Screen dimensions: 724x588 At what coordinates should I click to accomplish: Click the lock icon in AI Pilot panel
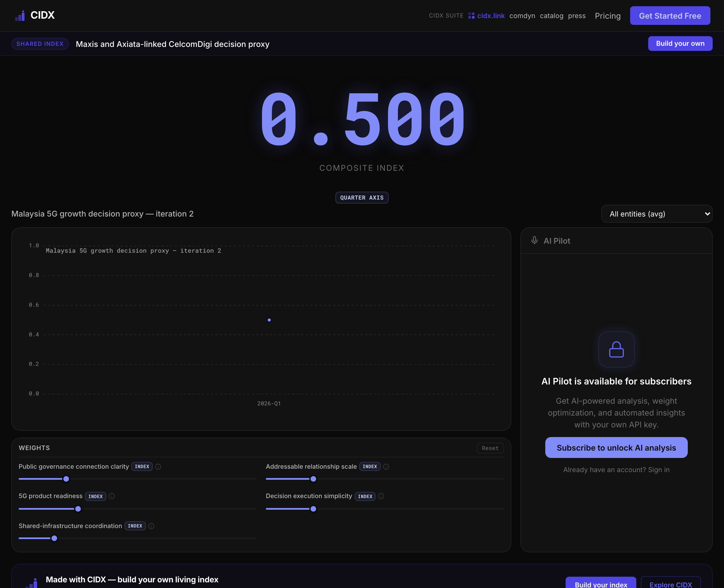coord(616,349)
